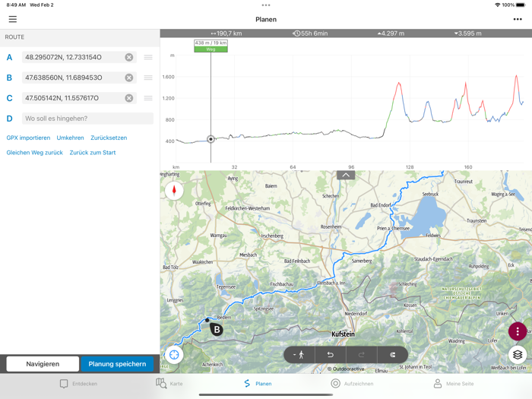Click the 'Wo soll es hingehen?' destination field
This screenshot has height=399, width=532.
(87, 119)
